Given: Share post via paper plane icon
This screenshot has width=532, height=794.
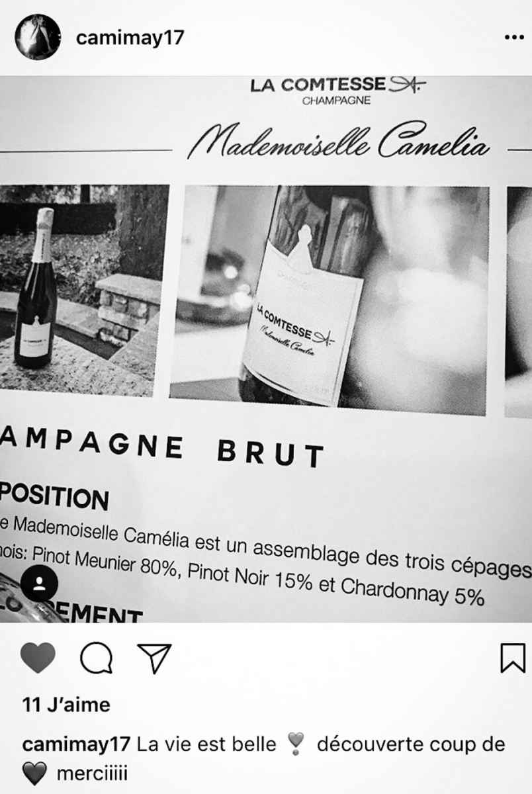Looking at the screenshot, I should click(x=154, y=658).
